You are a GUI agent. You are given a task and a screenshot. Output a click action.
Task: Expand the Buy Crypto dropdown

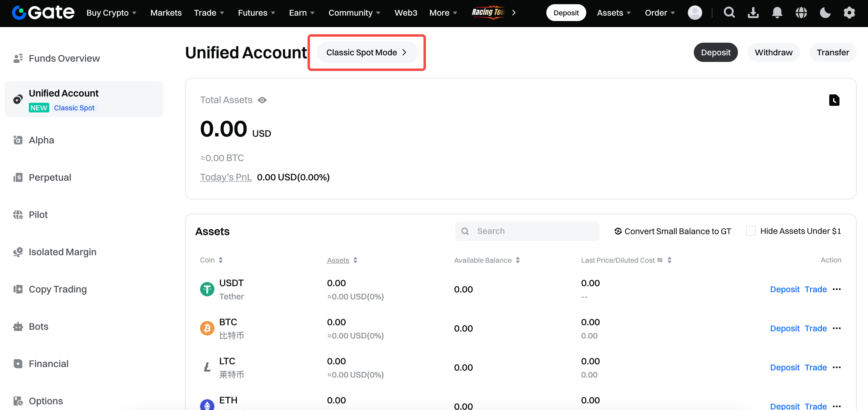(111, 13)
